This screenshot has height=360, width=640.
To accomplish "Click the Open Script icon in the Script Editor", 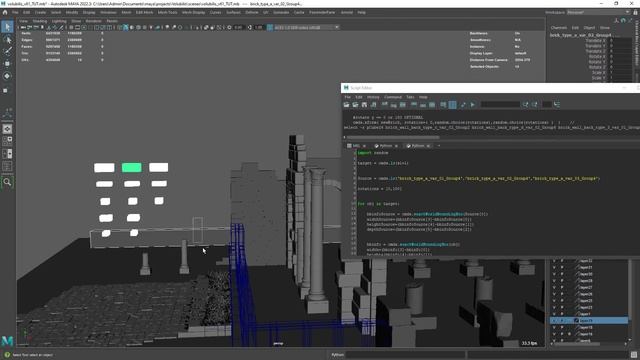I will [x=347, y=105].
